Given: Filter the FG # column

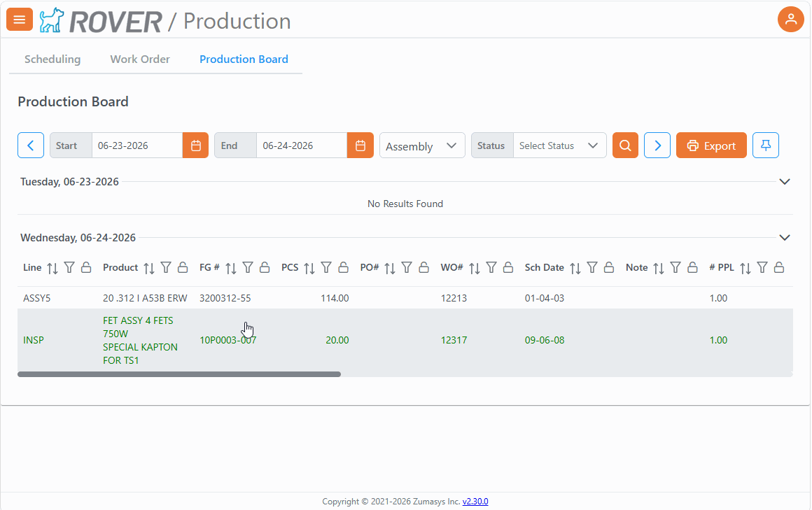Looking at the screenshot, I should coord(248,268).
